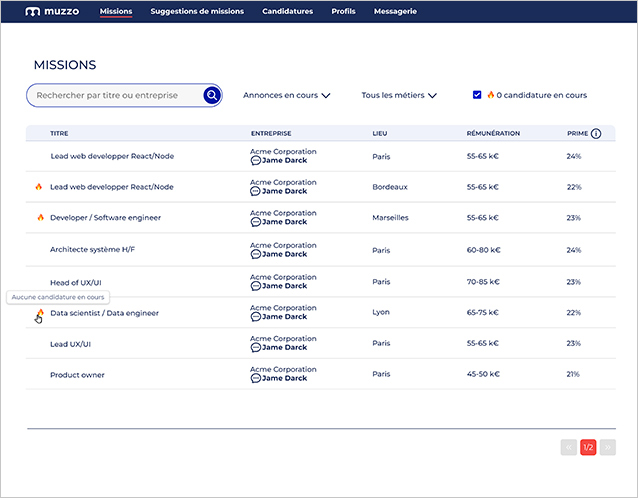638x498 pixels.
Task: Click the Marseilles location cell
Action: (x=390, y=218)
